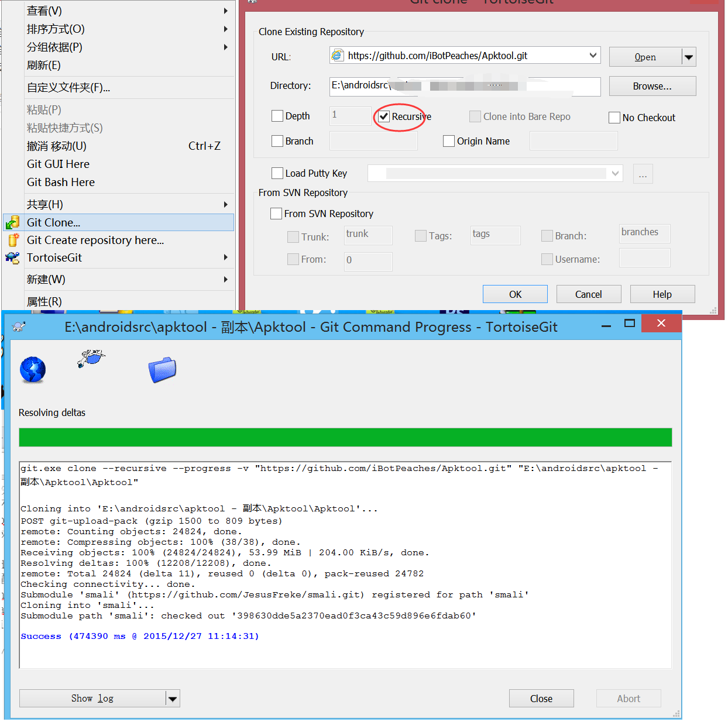Choose Git Bash Here
This screenshot has width=728, height=722.
pos(119,182)
